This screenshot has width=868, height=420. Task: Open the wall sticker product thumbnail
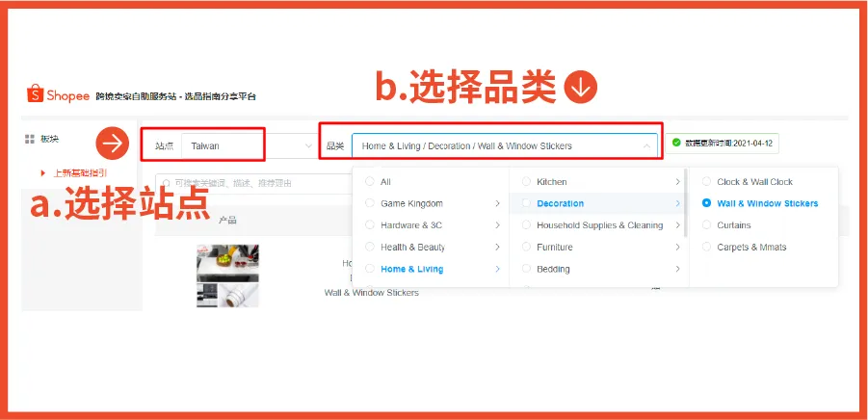(x=227, y=276)
